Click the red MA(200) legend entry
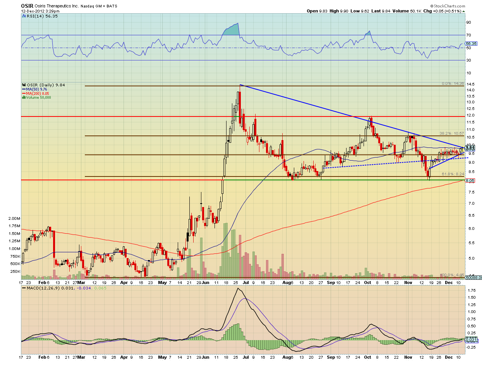This screenshot has width=492, height=374. tap(36, 93)
